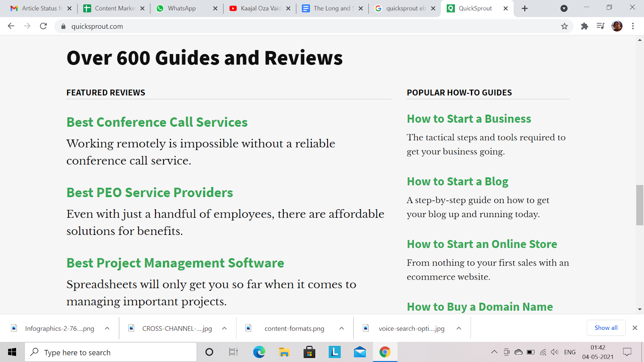644x362 pixels.
Task: Open Task View on the taskbar
Action: [x=233, y=352]
